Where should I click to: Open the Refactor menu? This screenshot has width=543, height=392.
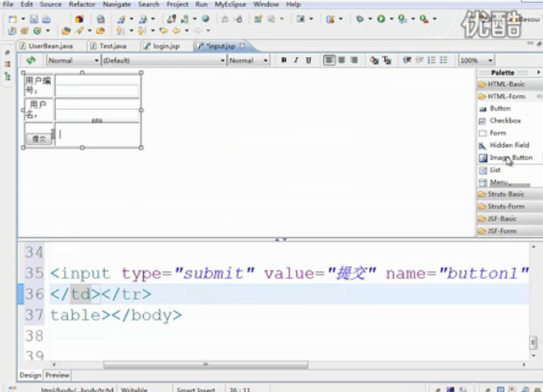coord(82,4)
